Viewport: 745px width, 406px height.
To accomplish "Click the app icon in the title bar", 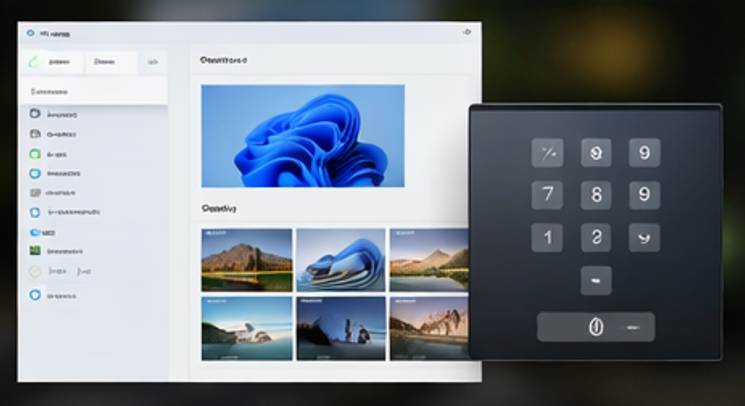I will point(30,33).
